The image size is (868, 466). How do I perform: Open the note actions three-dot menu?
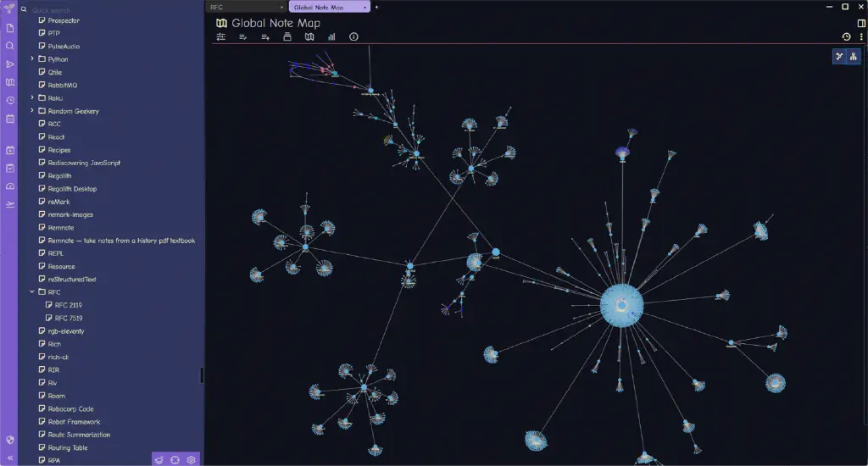[861, 37]
